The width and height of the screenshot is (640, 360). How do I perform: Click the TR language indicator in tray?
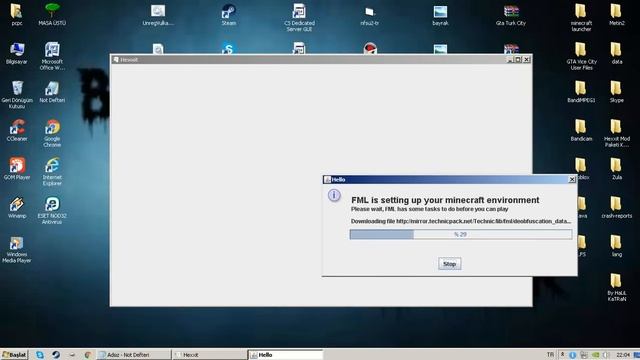click(550, 354)
